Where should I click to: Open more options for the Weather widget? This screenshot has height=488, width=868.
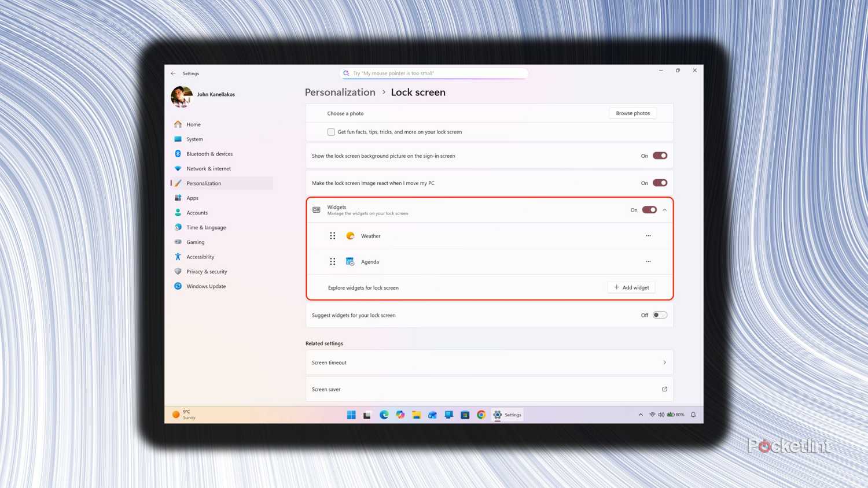(648, 235)
